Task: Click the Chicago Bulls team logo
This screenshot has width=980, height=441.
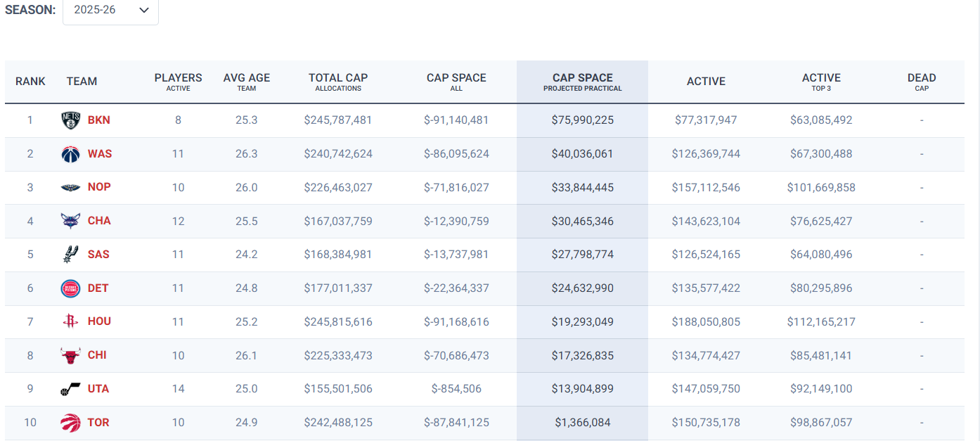Action: click(71, 355)
